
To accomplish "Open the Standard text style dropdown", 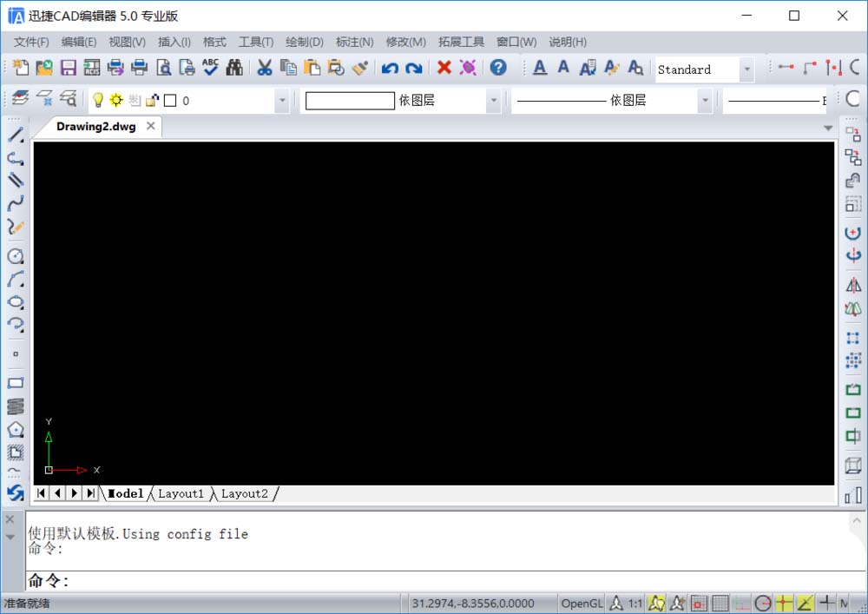I will click(x=746, y=69).
